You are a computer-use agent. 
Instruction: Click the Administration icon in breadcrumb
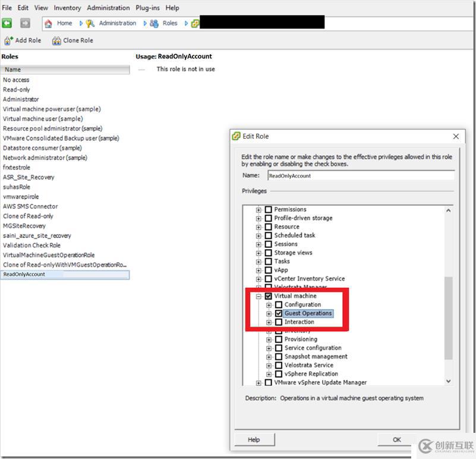90,23
